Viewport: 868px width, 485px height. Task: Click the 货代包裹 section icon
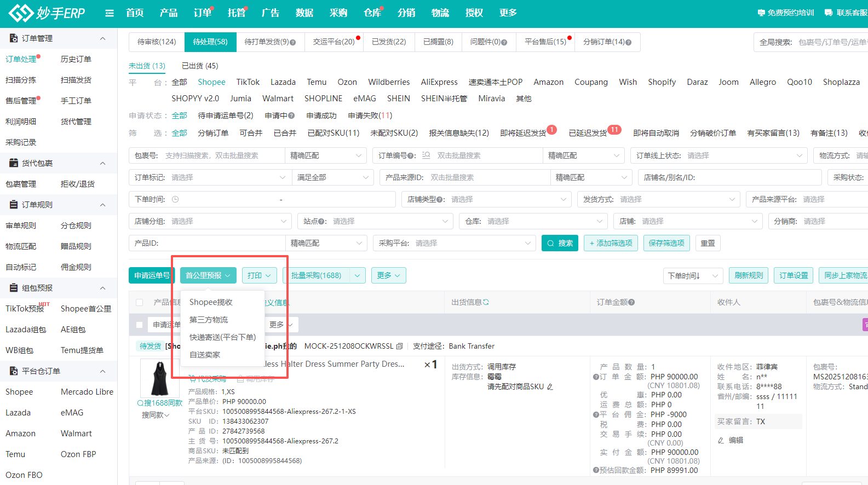14,163
